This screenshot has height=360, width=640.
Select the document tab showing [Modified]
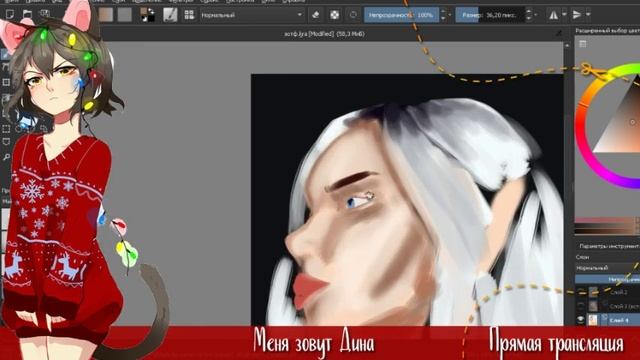tap(324, 34)
